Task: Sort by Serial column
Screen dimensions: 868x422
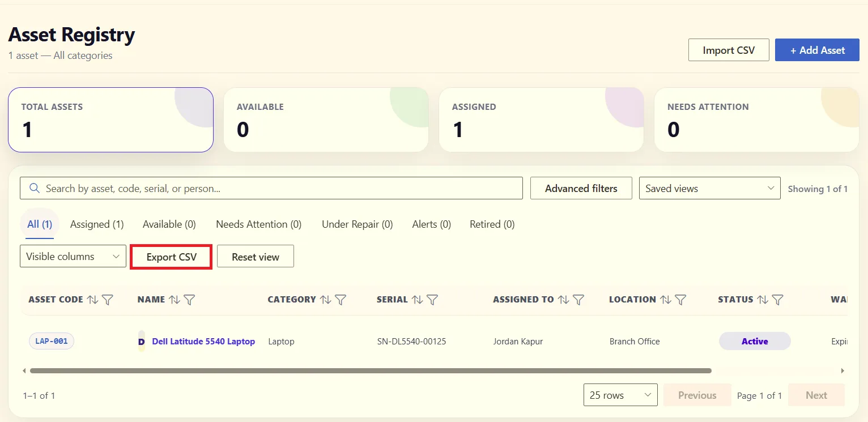Action: click(x=417, y=300)
